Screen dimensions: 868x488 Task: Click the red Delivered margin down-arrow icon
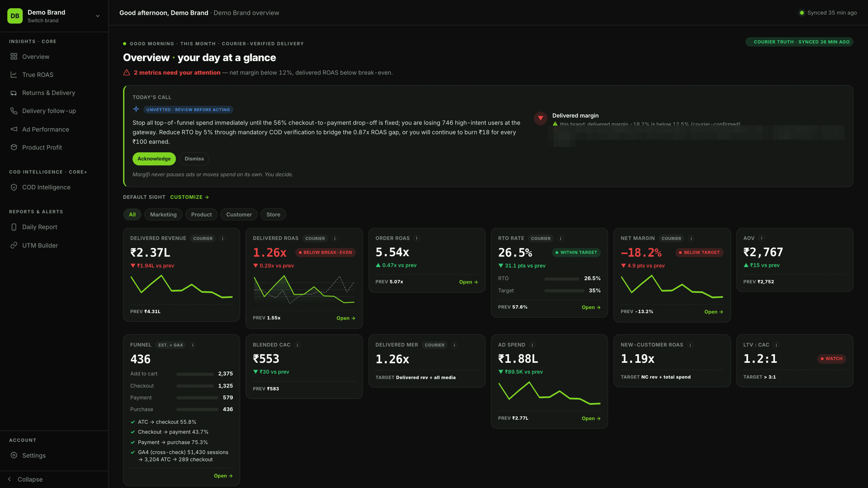point(541,118)
